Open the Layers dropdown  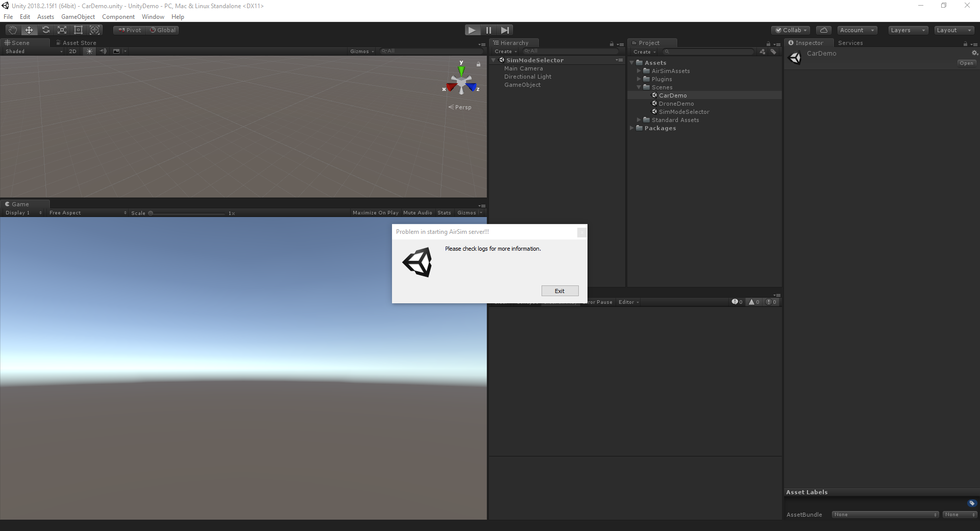tap(907, 30)
